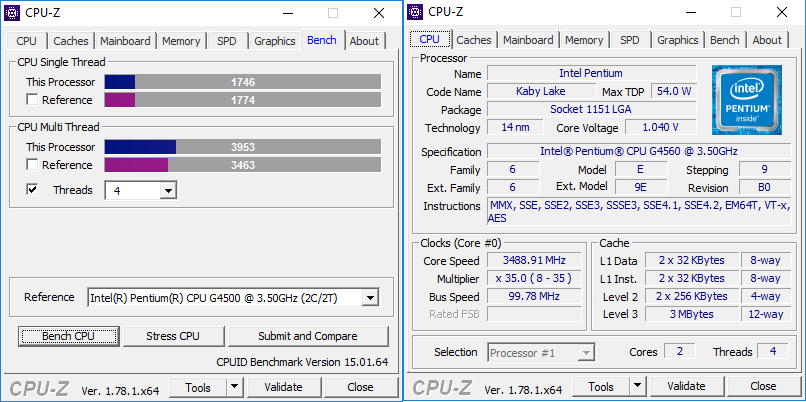Click the Code Name field Kaby Lake
806x402 pixels.
(x=541, y=91)
